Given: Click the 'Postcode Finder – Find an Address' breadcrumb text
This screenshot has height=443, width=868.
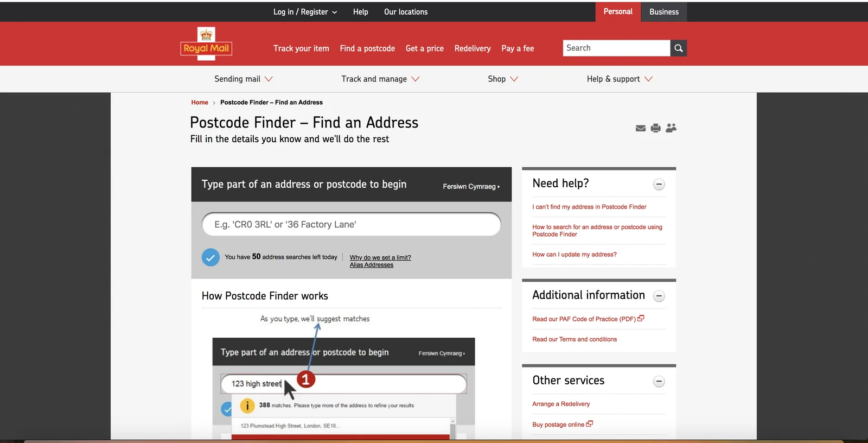Looking at the screenshot, I should tap(271, 102).
